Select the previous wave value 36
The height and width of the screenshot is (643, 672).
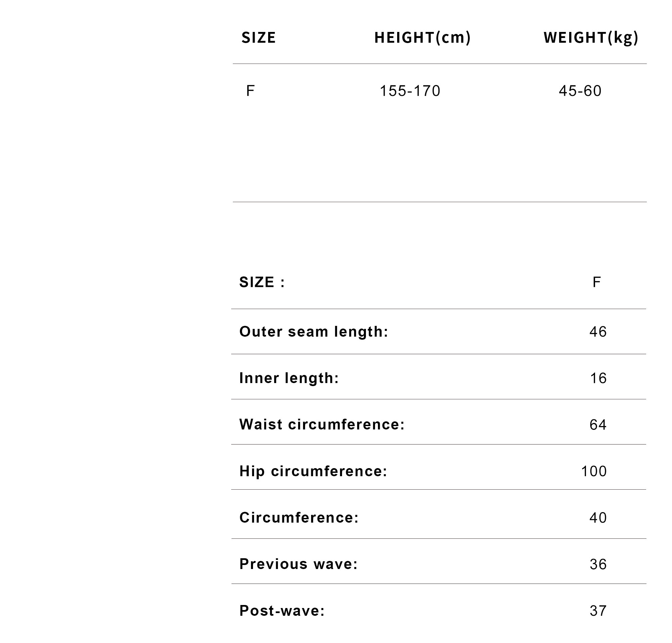[x=598, y=565]
